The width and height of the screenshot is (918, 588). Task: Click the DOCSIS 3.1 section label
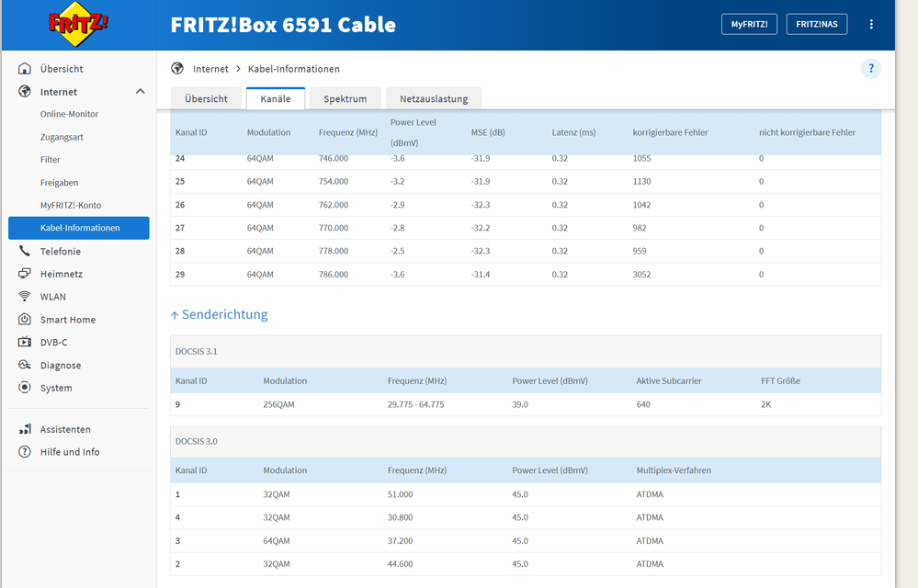point(196,352)
